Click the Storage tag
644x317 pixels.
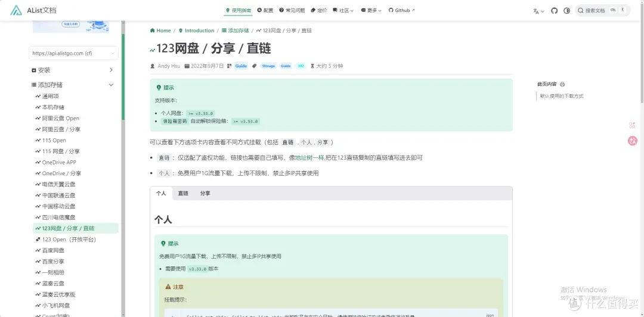pyautogui.click(x=268, y=66)
